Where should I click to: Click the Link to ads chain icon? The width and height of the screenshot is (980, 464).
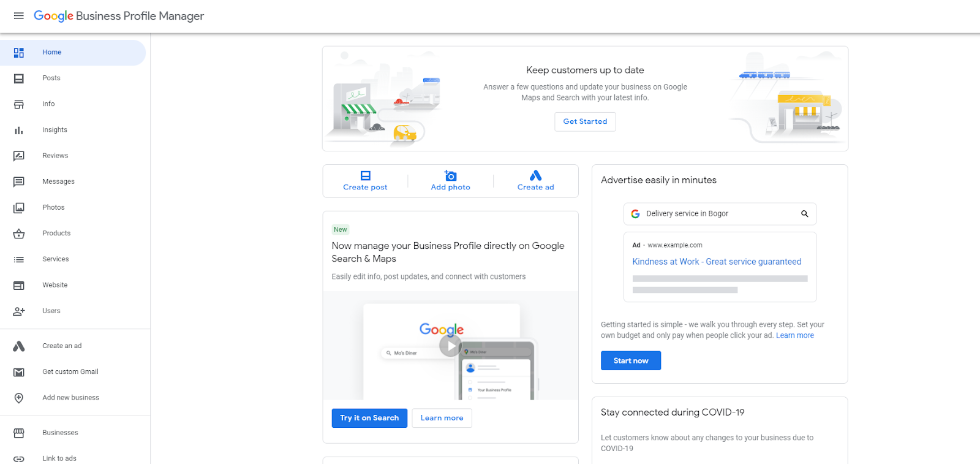tap(19, 458)
